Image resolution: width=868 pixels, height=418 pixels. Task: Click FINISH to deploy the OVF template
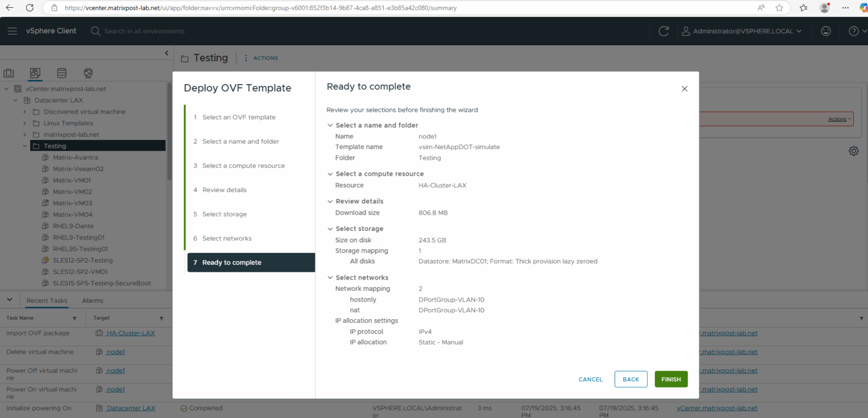click(671, 379)
